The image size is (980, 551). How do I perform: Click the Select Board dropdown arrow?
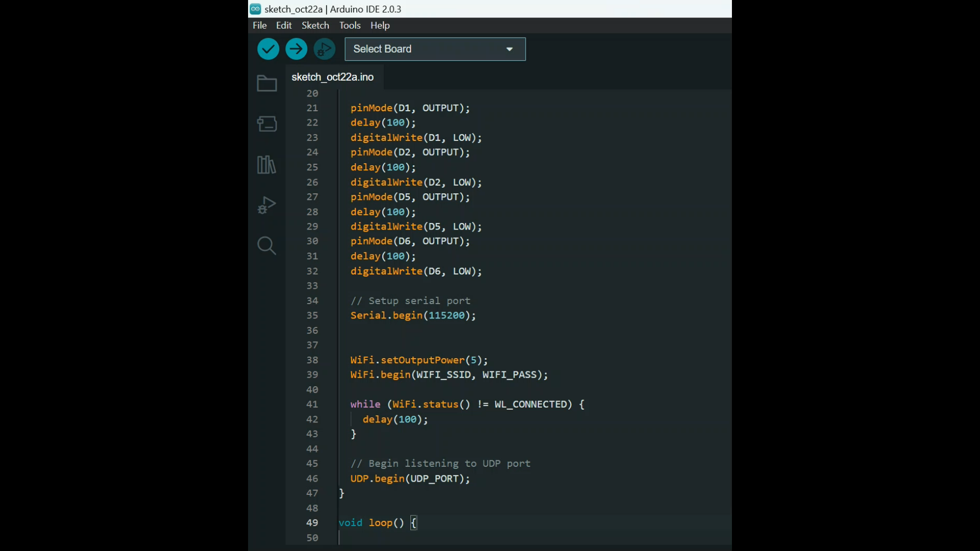tap(509, 49)
